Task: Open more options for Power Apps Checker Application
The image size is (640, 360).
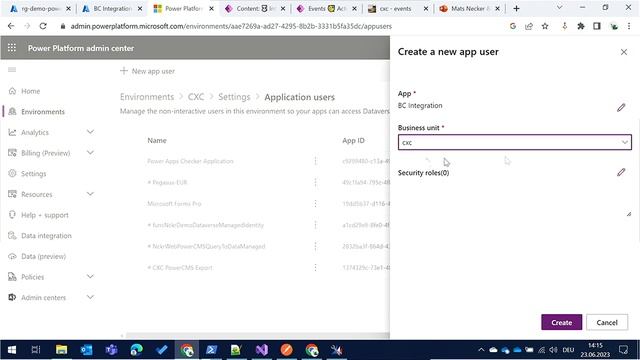Action: [x=315, y=161]
